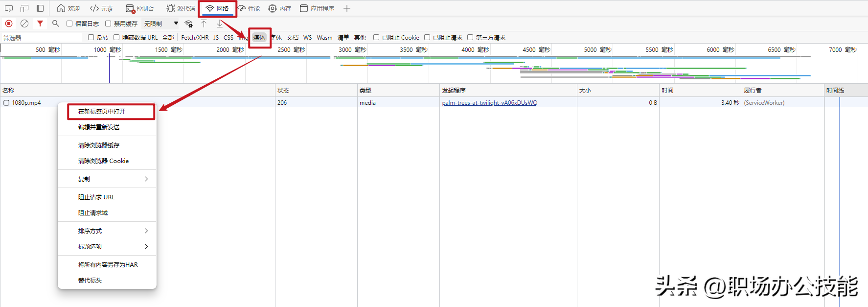Select the 清单 filter
Image resolution: width=868 pixels, height=307 pixels.
tap(343, 38)
